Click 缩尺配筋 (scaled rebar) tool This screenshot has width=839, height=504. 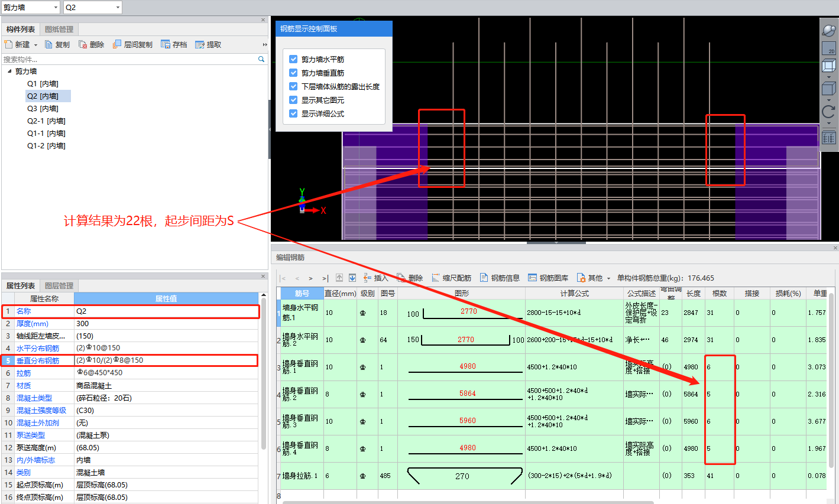coord(451,278)
